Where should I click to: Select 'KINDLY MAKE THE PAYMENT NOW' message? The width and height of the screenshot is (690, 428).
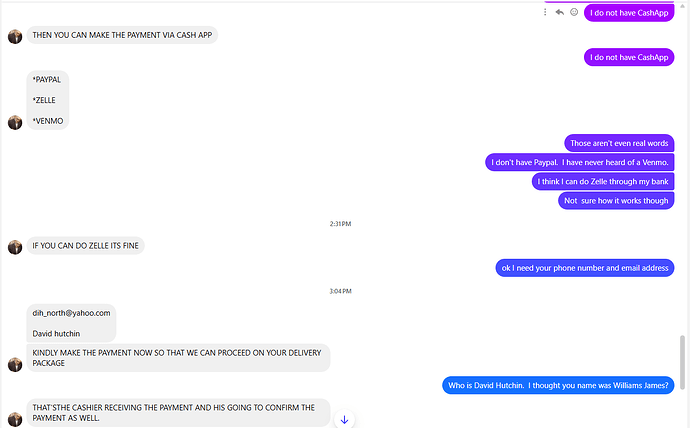pyautogui.click(x=178, y=358)
